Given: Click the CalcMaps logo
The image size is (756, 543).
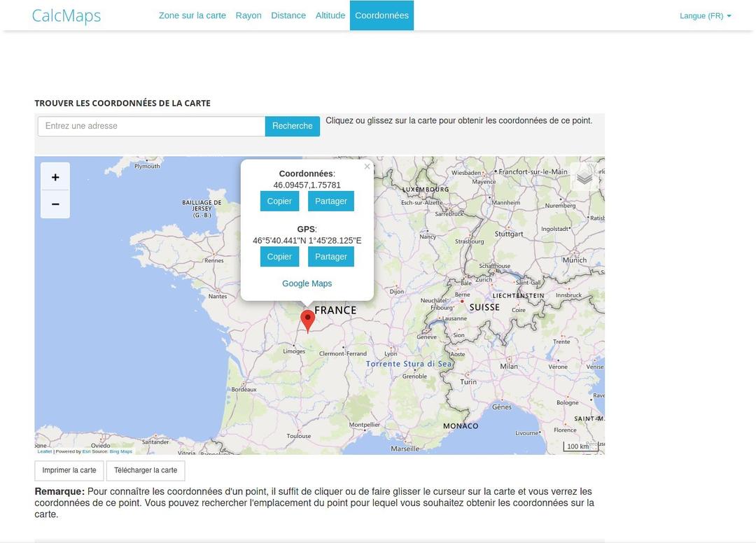Looking at the screenshot, I should click(66, 15).
